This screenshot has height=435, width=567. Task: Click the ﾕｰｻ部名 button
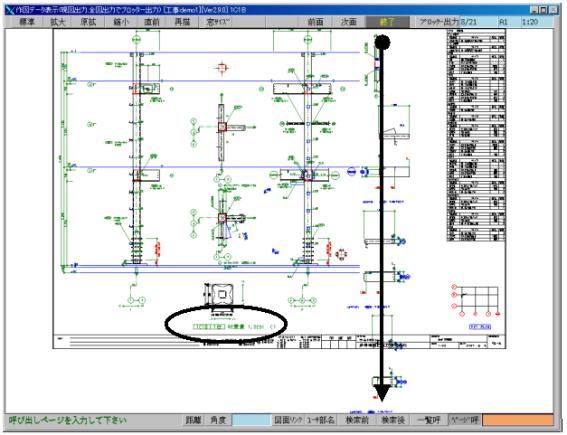321,420
